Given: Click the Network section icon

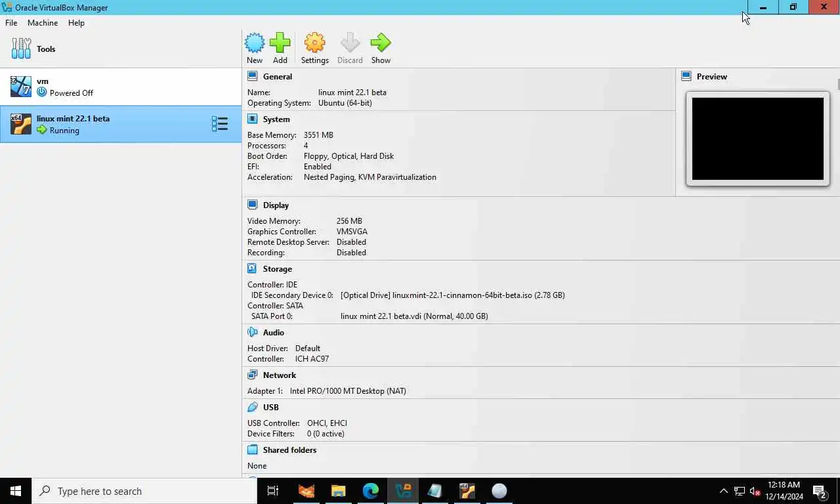Looking at the screenshot, I should pos(253,375).
